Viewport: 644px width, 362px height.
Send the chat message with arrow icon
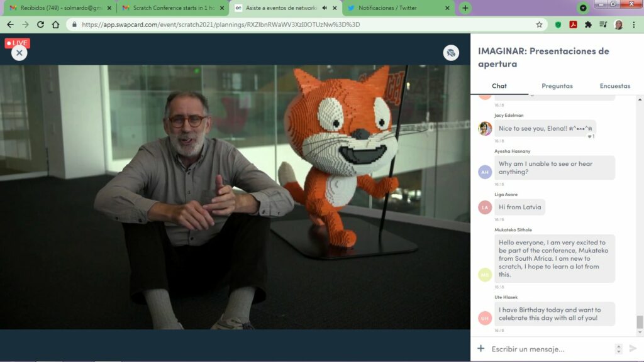(x=633, y=348)
